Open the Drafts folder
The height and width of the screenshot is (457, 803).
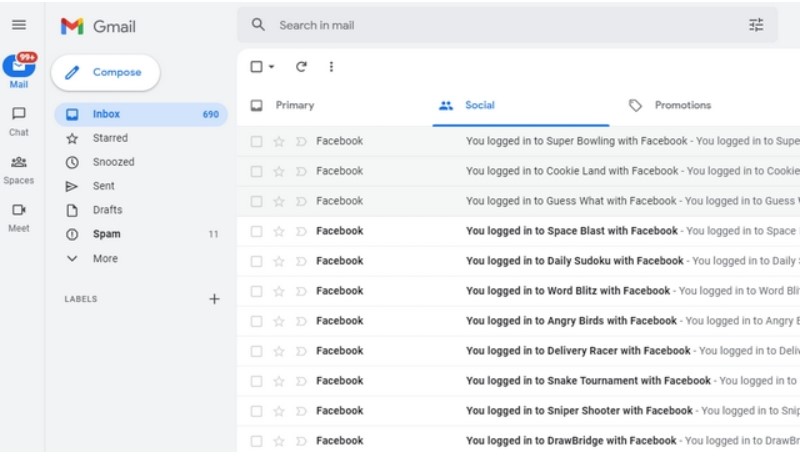pos(107,210)
